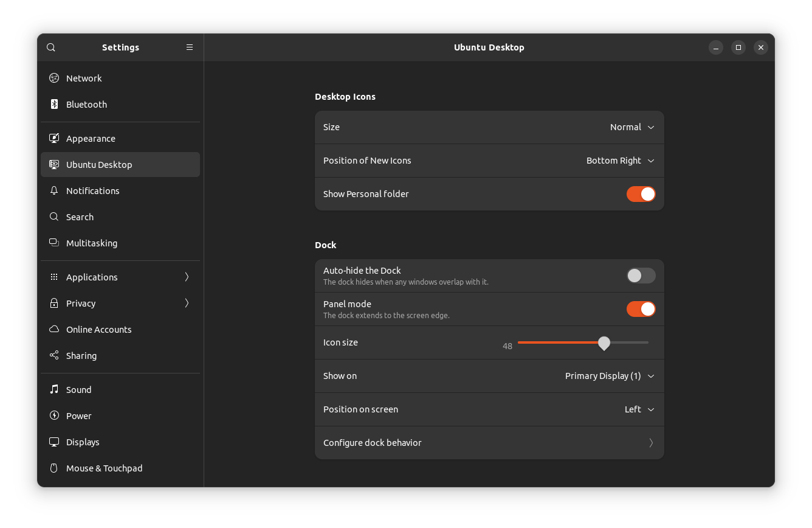Viewport: 812px width, 528px height.
Task: Select the Multitasking icon
Action: coord(53,243)
